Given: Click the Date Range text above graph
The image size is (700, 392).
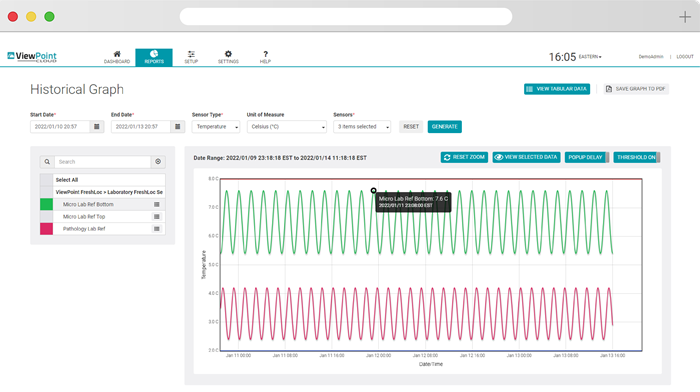Looking at the screenshot, I should [x=280, y=158].
